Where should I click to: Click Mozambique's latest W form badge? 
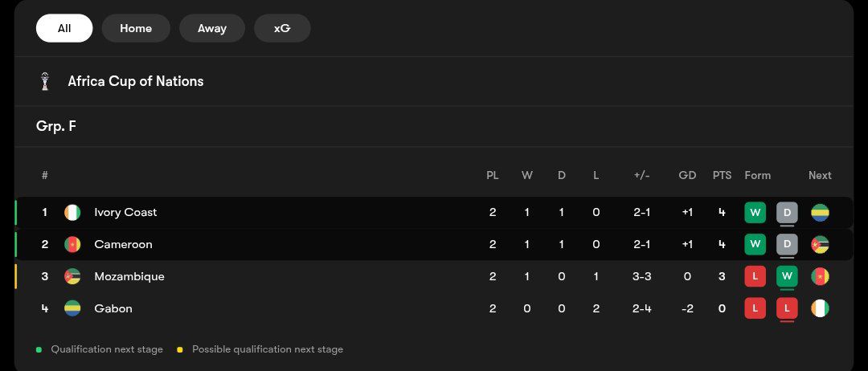(x=787, y=276)
